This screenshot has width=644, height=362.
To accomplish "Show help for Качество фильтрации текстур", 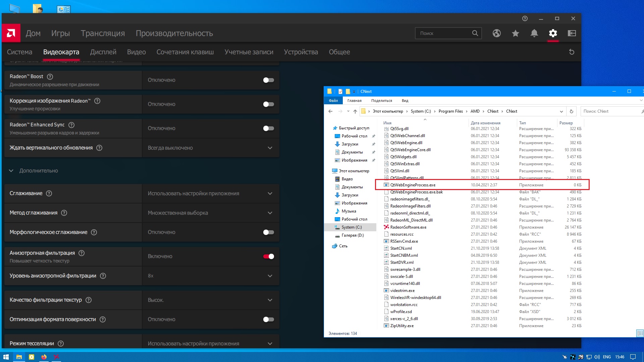I will click(89, 300).
